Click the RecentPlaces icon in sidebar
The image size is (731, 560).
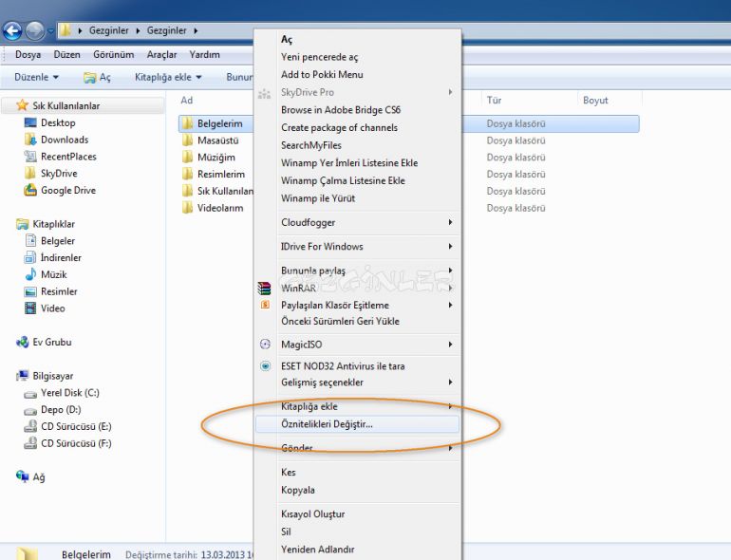[30, 157]
